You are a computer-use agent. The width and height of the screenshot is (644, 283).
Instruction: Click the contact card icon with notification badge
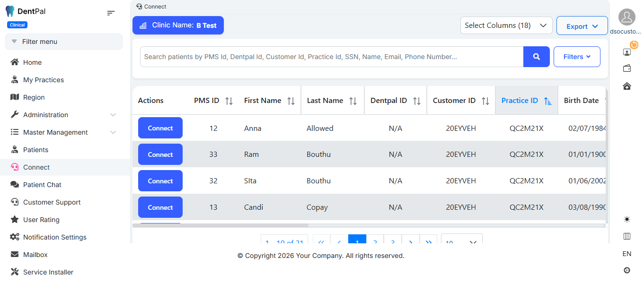tap(627, 51)
